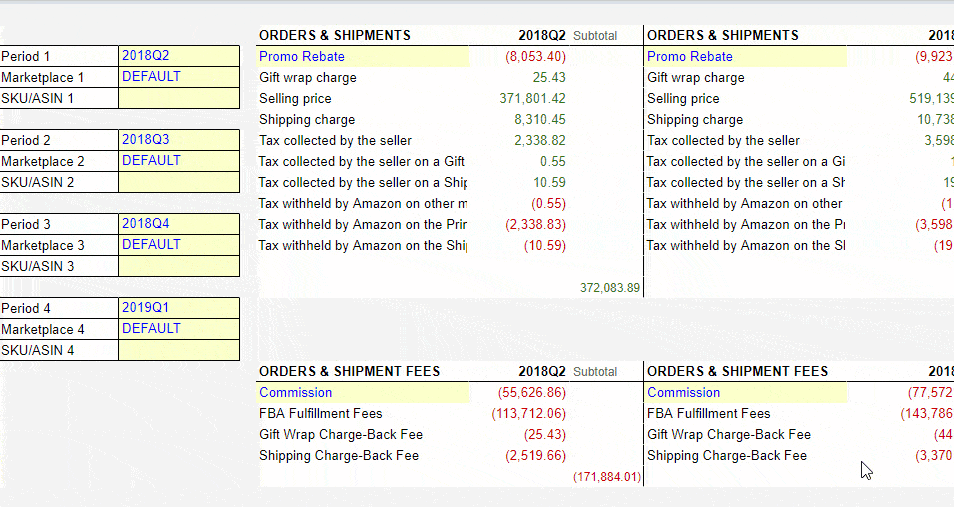This screenshot has height=507, width=954.
Task: Click the Selling price value 371,801.42
Action: (x=532, y=99)
